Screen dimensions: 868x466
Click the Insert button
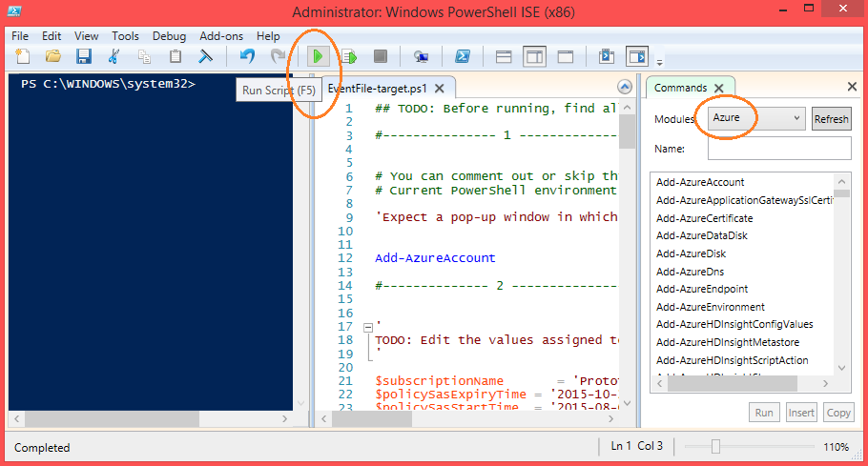pos(801,413)
